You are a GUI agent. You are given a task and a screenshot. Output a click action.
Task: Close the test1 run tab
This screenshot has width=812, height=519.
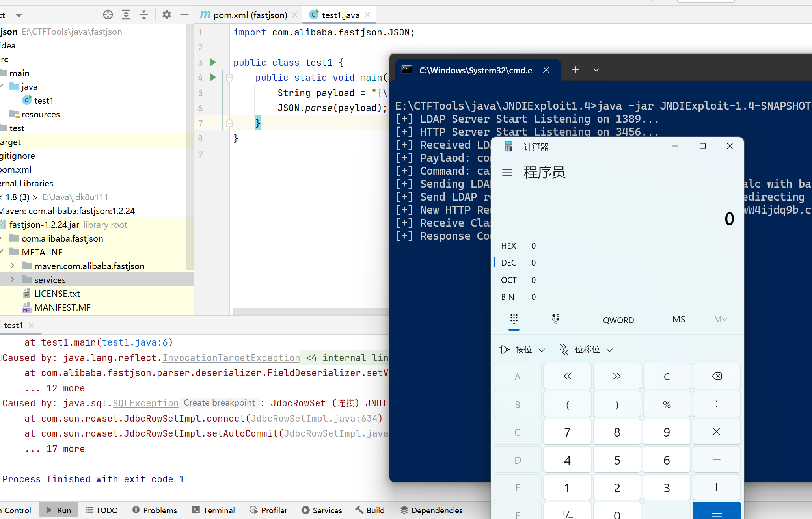click(x=32, y=326)
